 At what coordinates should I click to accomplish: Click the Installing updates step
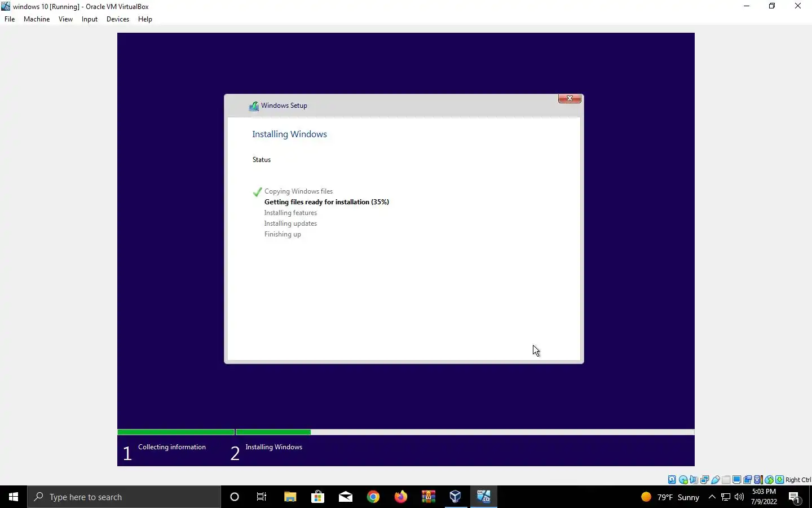[290, 224]
